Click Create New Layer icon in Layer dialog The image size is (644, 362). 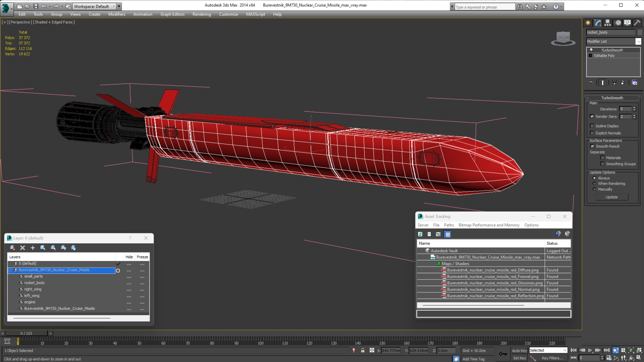click(x=12, y=248)
